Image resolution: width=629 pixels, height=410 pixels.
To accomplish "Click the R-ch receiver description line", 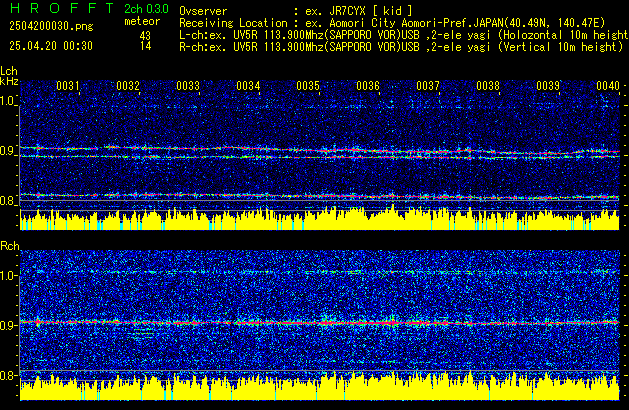I will point(401,47).
